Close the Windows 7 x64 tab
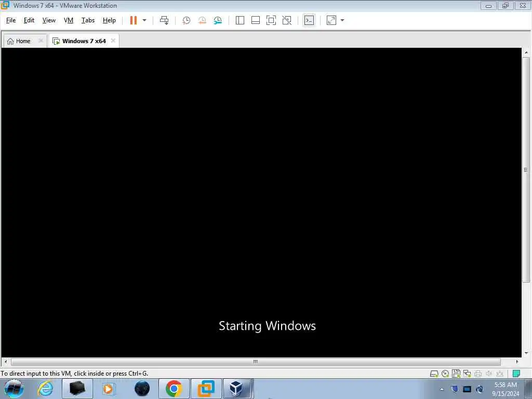This screenshot has width=532, height=399. 113,41
